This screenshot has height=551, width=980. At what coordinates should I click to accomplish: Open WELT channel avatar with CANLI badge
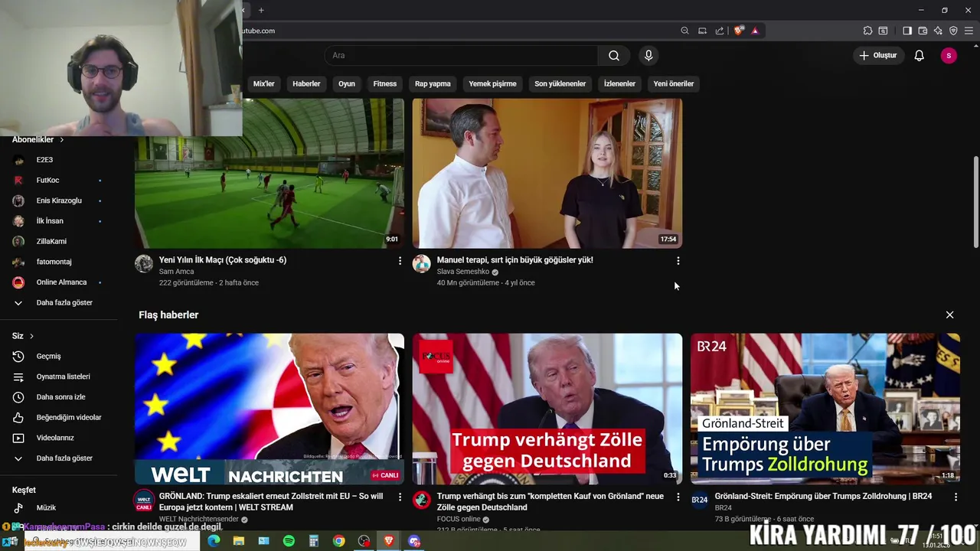click(x=144, y=500)
